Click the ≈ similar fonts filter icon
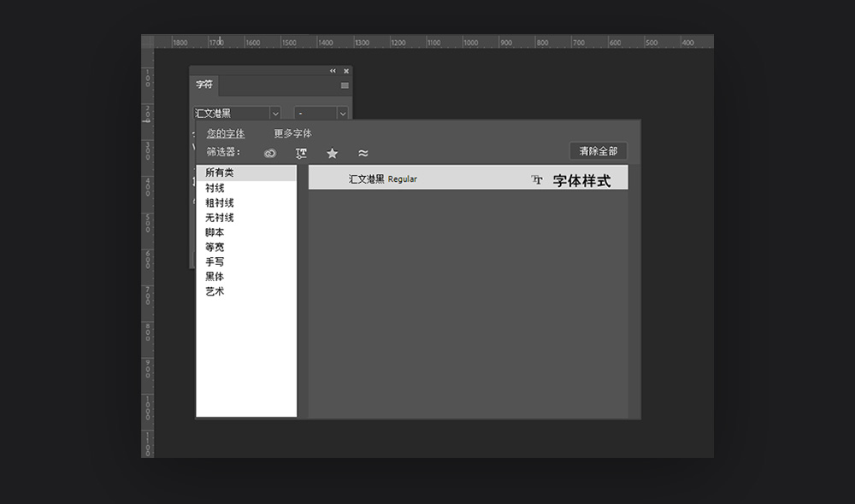Screen dimensions: 855x504 tap(362, 153)
